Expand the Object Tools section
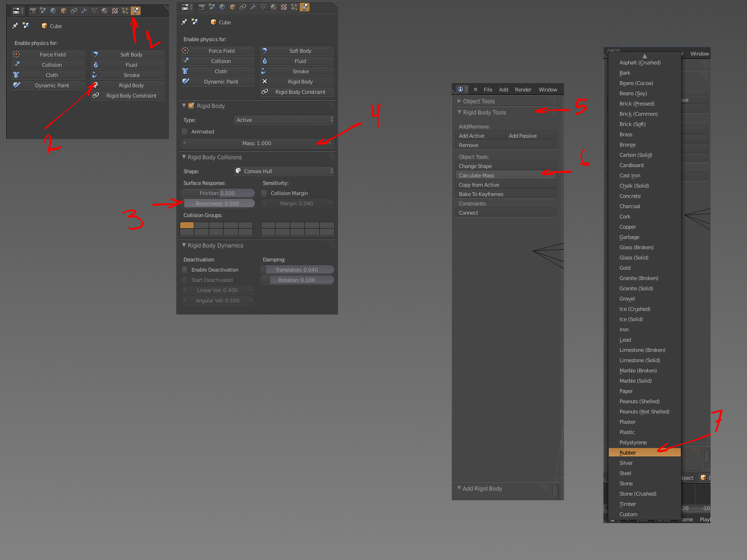 pyautogui.click(x=459, y=101)
